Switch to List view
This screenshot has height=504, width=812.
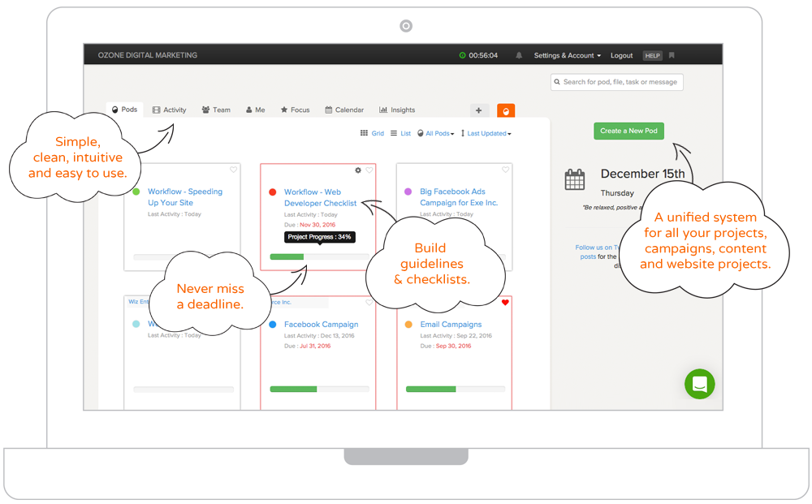pyautogui.click(x=400, y=133)
